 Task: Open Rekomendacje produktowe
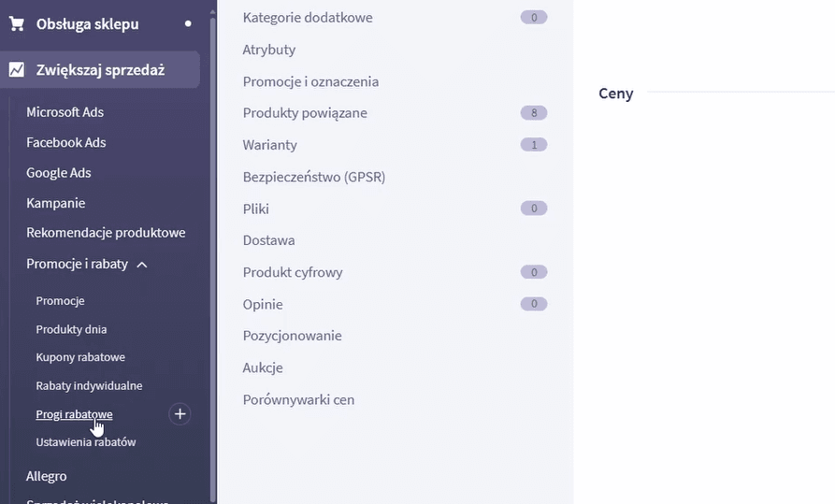tap(106, 233)
